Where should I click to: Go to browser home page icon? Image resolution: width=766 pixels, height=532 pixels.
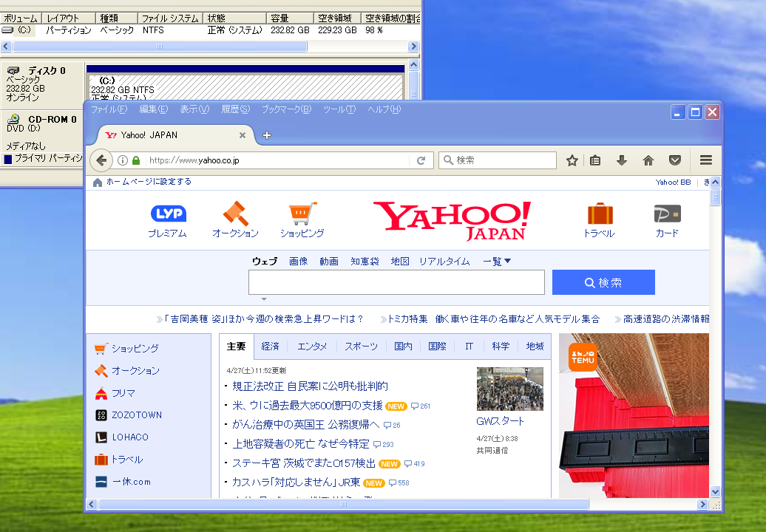tap(648, 160)
